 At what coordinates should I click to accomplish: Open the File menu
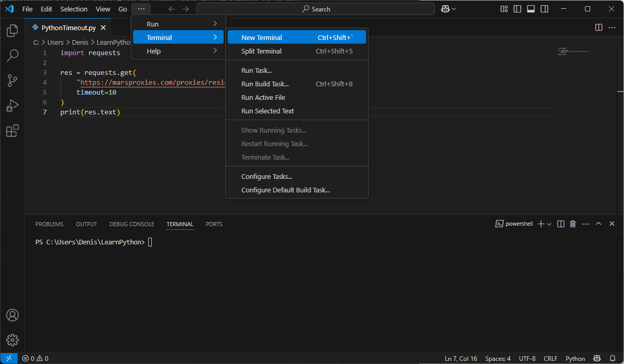(x=27, y=9)
